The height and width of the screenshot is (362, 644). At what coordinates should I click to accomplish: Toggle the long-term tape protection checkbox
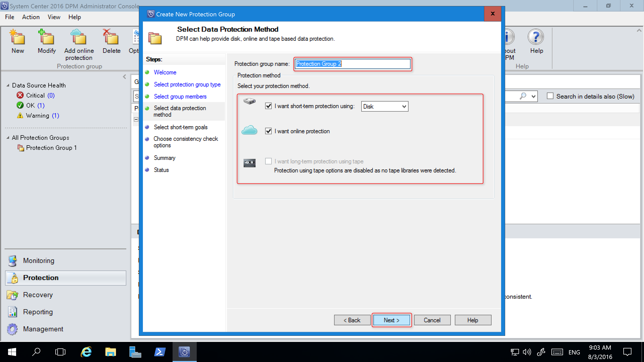268,161
